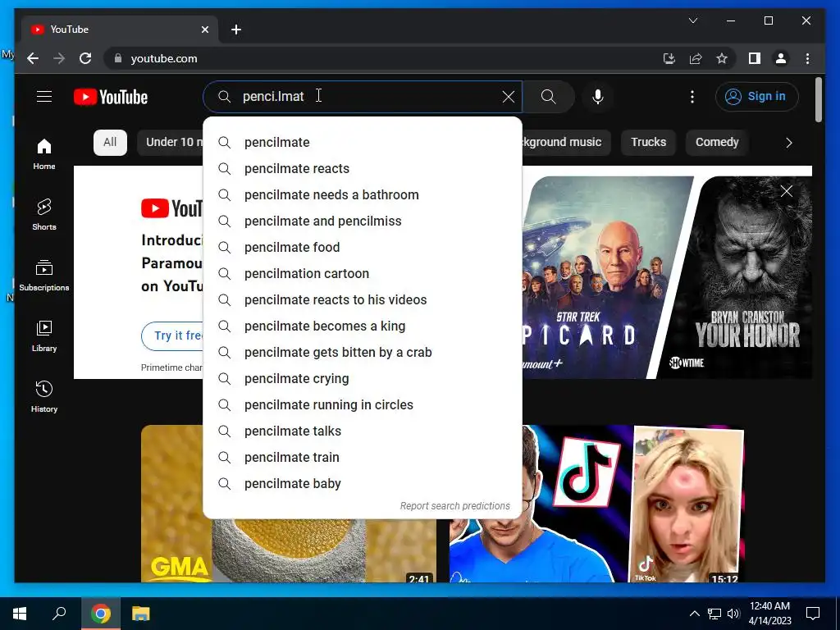This screenshot has width=840, height=630.
Task: Show more category chips with right arrow
Action: (x=788, y=143)
